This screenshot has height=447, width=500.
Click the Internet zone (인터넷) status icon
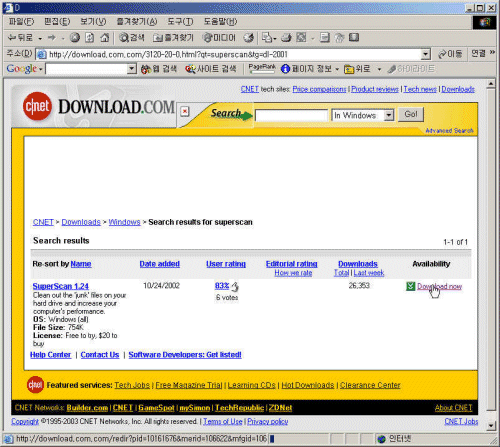(x=381, y=439)
